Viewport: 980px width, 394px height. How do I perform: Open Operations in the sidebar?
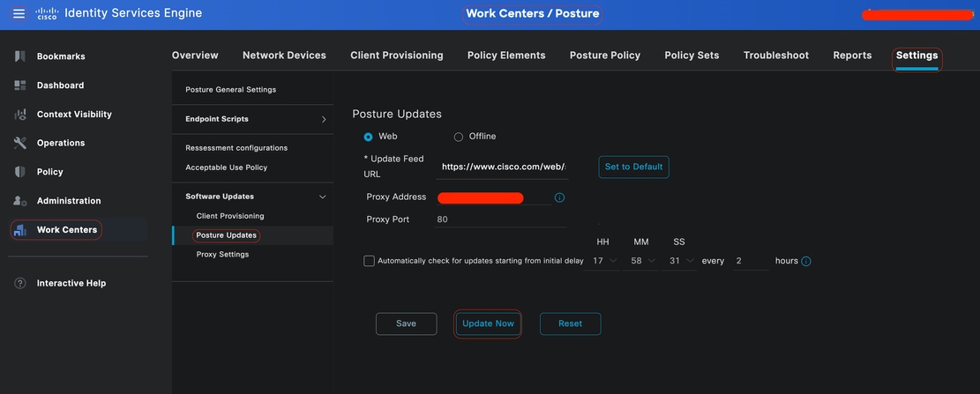[61, 143]
